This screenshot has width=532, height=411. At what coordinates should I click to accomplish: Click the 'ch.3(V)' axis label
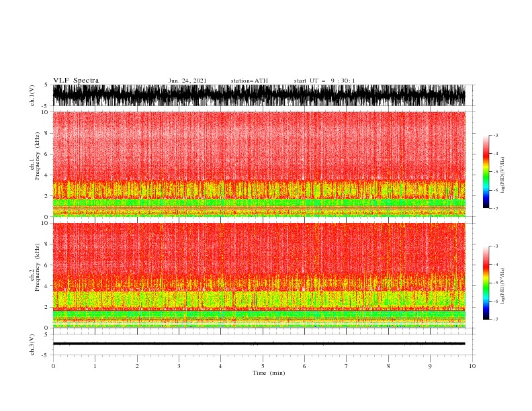32,345
